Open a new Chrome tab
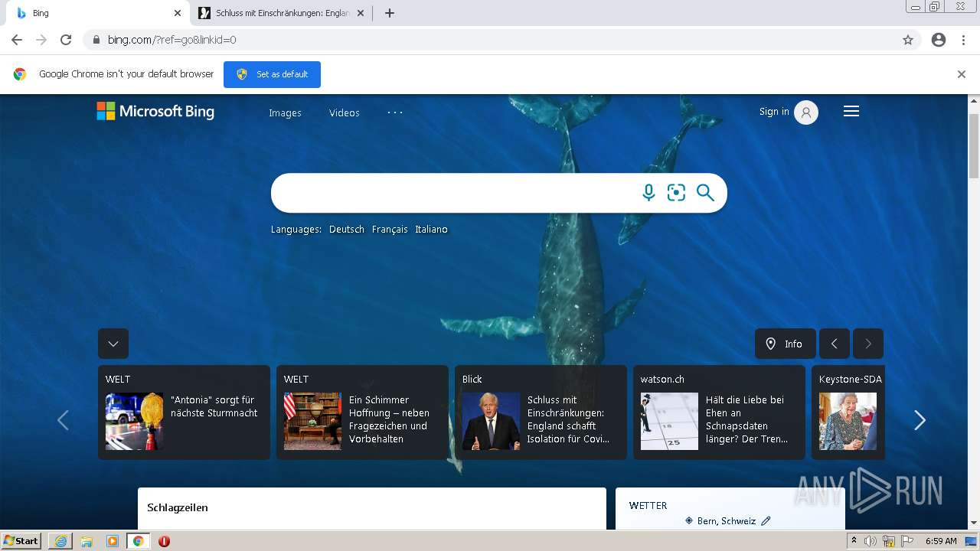Image resolution: width=980 pixels, height=551 pixels. (x=389, y=13)
